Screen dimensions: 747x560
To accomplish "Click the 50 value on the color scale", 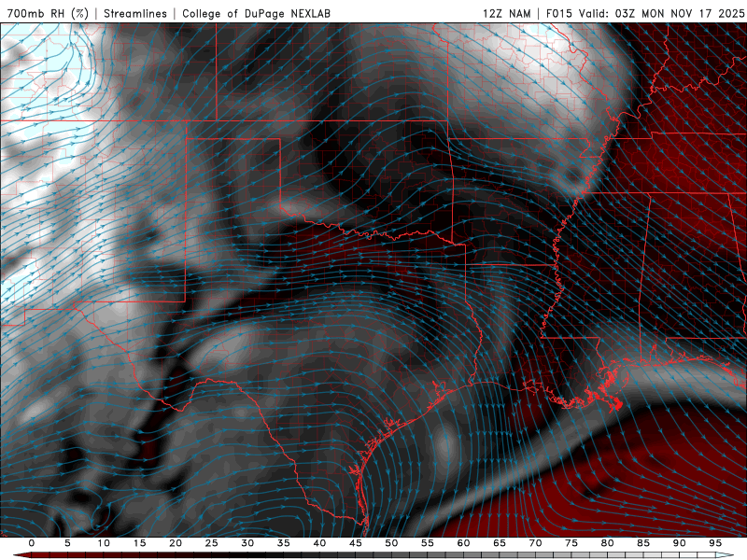I will 391,543.
